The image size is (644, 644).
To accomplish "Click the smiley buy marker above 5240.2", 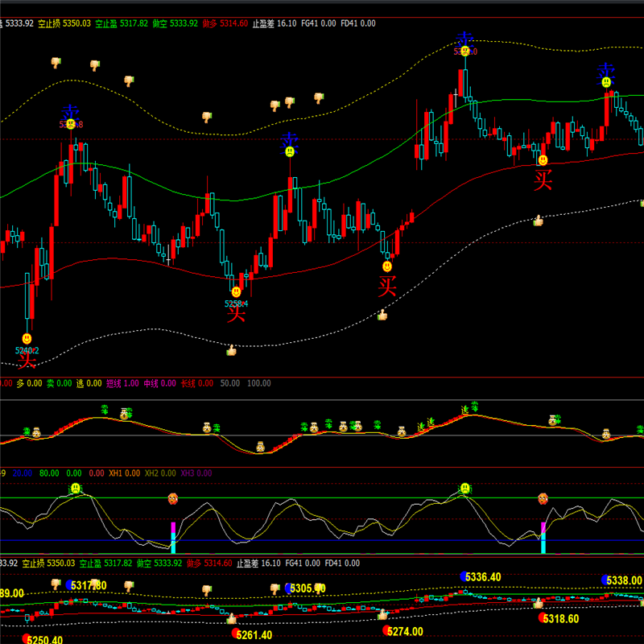I will [27, 338].
